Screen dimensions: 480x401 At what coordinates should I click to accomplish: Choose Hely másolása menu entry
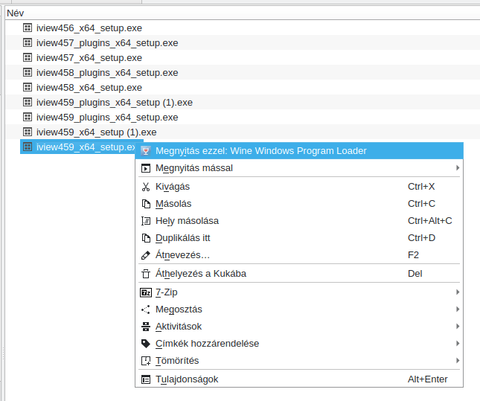coord(299,221)
